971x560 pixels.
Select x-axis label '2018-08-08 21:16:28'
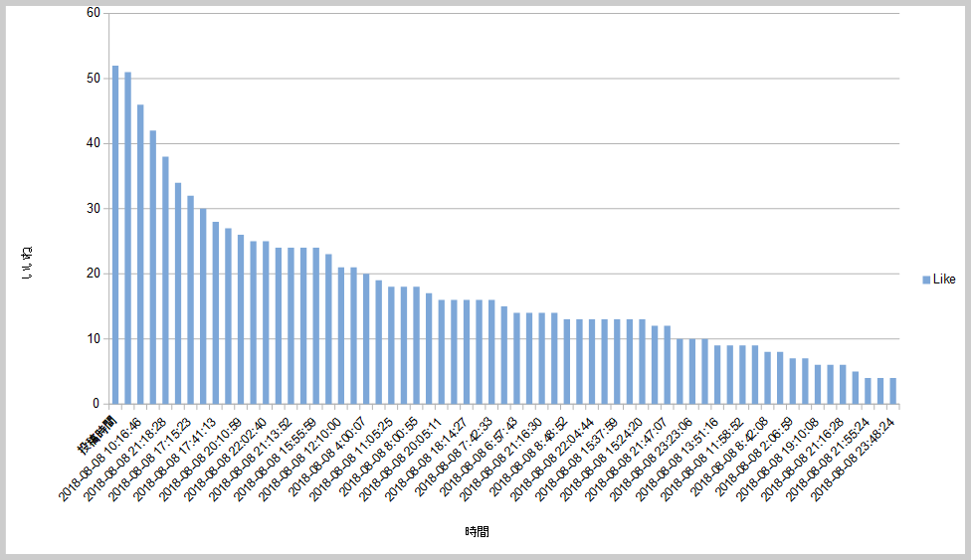[802, 459]
